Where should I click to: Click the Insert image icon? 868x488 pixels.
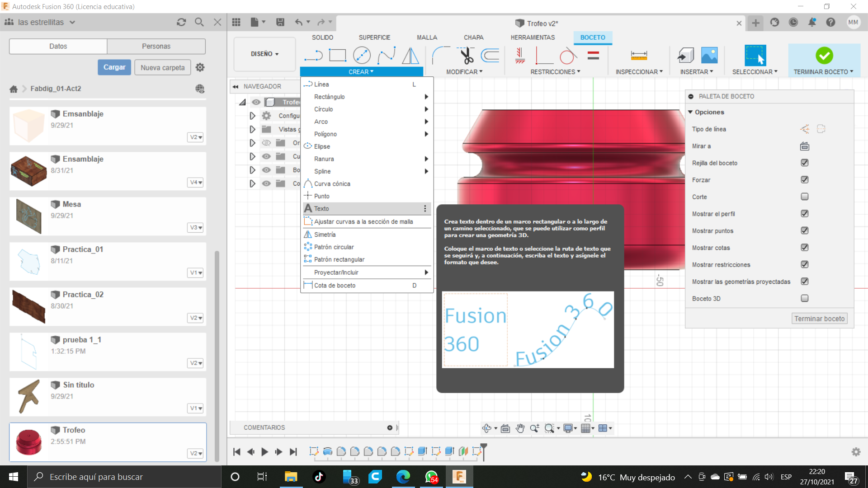[x=709, y=56]
